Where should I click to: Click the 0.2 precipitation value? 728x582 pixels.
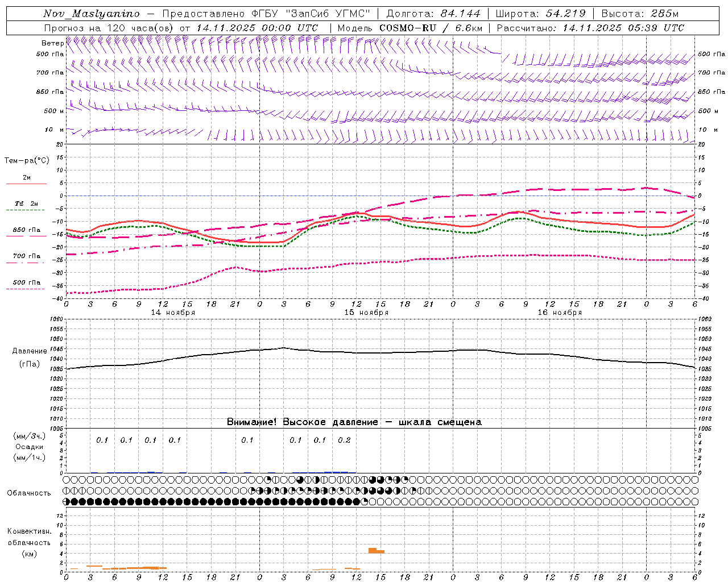(x=344, y=440)
